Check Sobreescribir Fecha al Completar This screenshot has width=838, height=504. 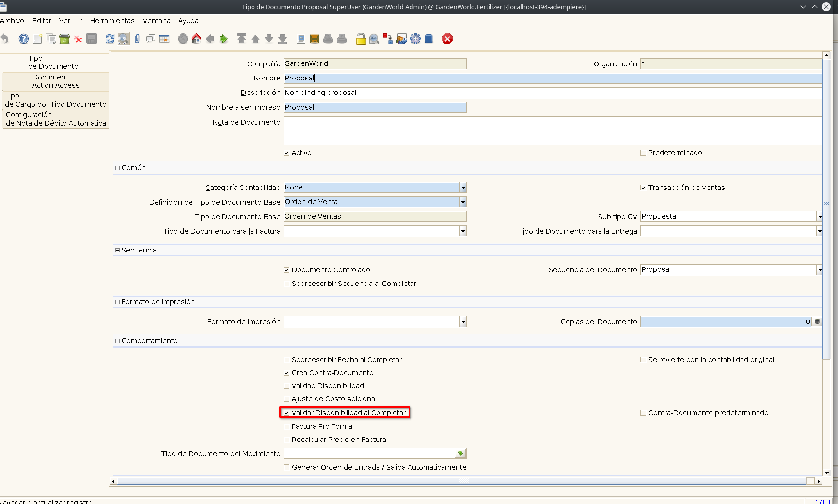tap(286, 360)
